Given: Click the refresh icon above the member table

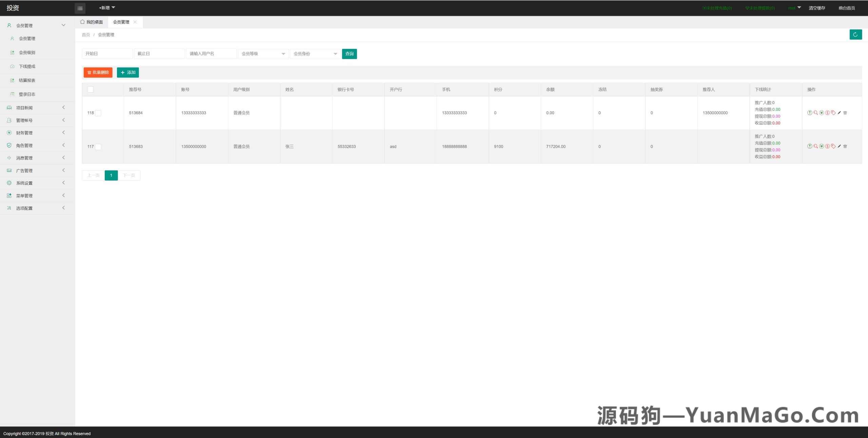Looking at the screenshot, I should (856, 34).
